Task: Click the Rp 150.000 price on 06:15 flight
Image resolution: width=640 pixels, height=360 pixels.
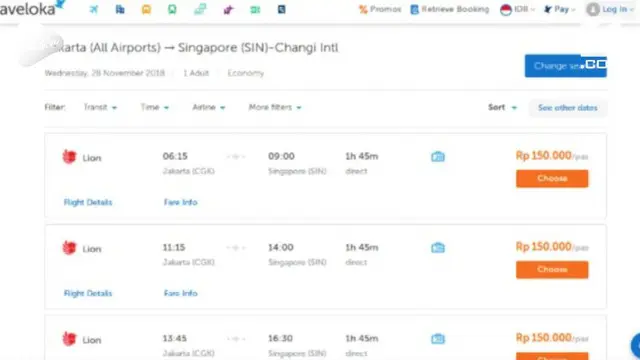Action: pos(544,156)
